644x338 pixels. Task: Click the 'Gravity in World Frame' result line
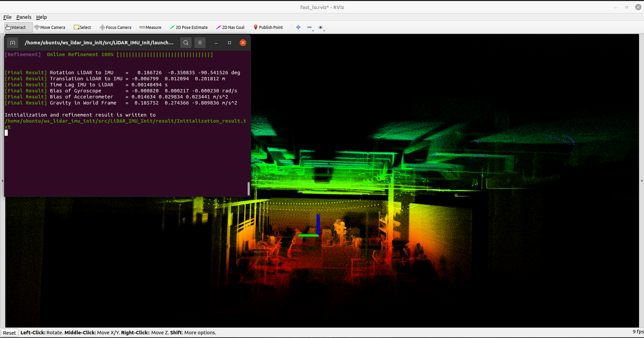(x=121, y=103)
